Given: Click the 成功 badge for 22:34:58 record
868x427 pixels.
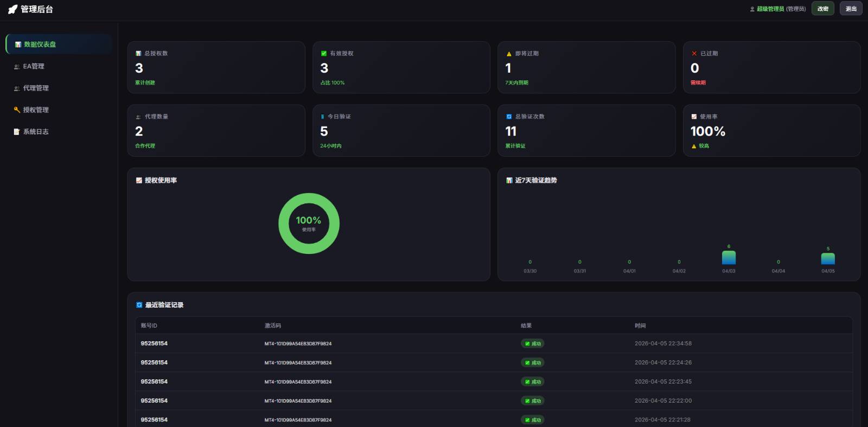Looking at the screenshot, I should [533, 343].
